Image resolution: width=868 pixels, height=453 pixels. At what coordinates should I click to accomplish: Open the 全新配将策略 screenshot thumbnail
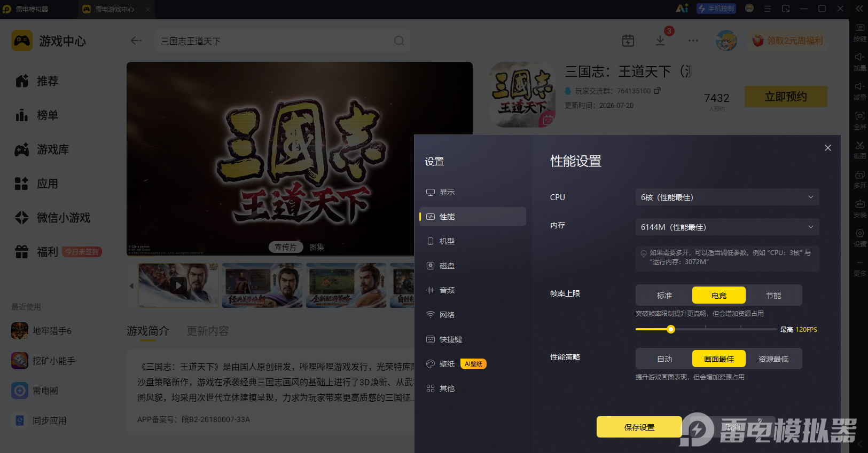point(346,285)
